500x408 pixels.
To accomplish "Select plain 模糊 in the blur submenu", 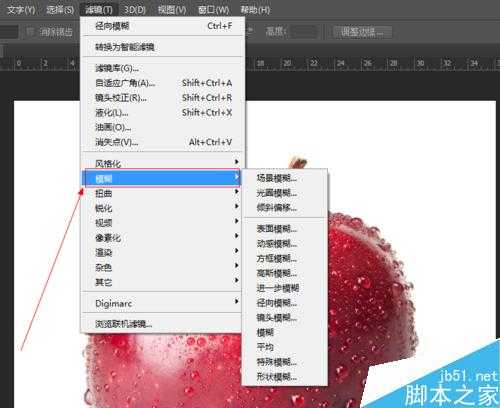I will 284,332.
